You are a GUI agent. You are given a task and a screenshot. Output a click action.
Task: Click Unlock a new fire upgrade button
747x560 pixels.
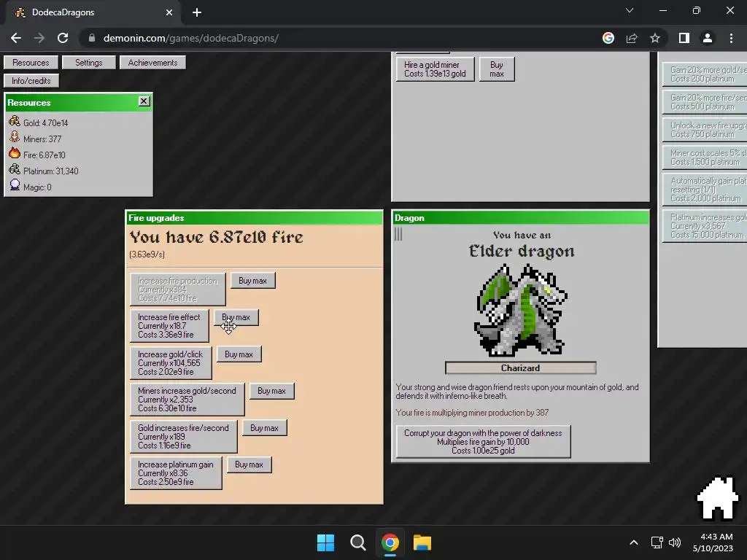(x=705, y=130)
